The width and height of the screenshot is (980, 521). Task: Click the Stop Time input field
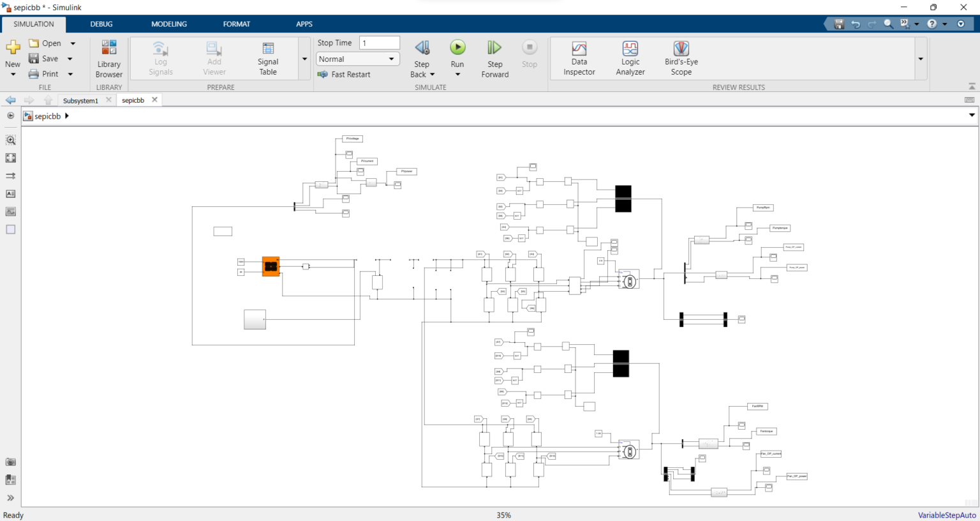380,43
